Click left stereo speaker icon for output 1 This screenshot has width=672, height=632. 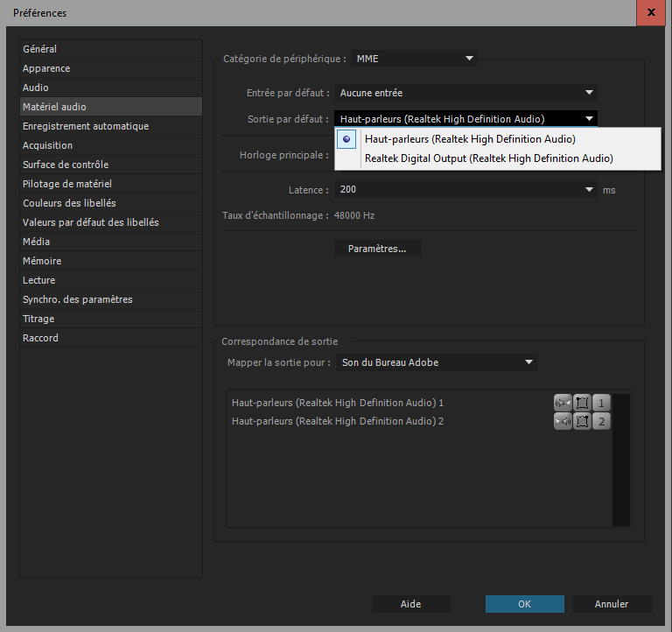click(563, 403)
